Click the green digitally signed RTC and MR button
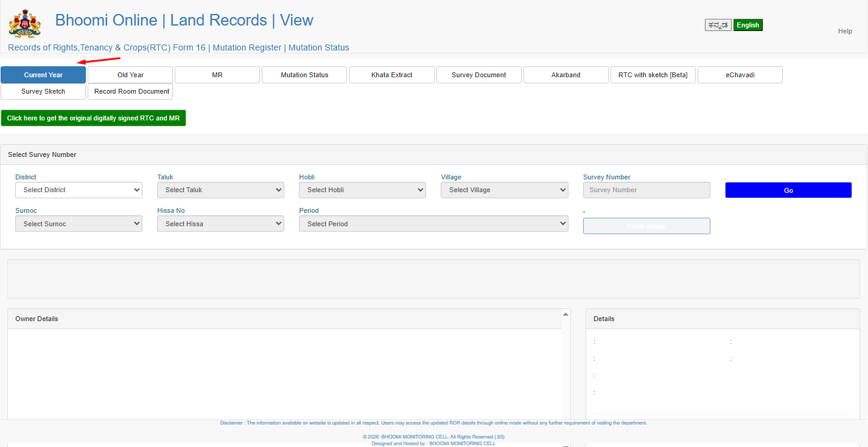868x447 pixels. click(x=93, y=118)
